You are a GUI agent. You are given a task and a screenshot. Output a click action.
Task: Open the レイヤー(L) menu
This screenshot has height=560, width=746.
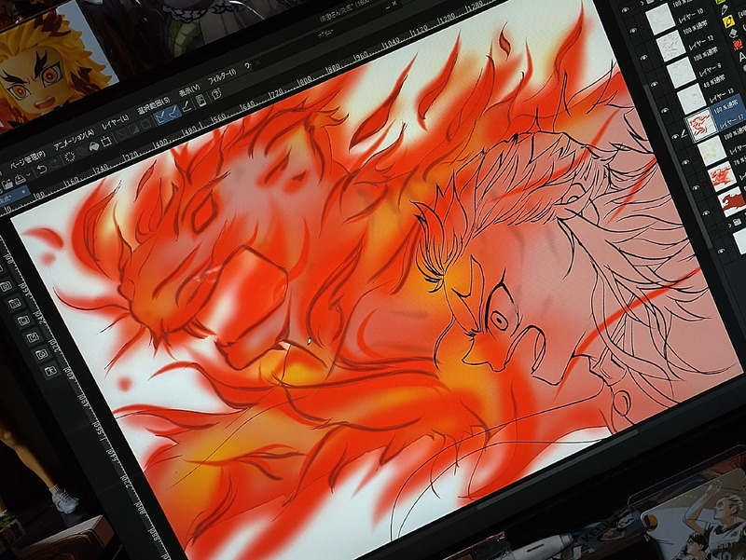coord(115,122)
